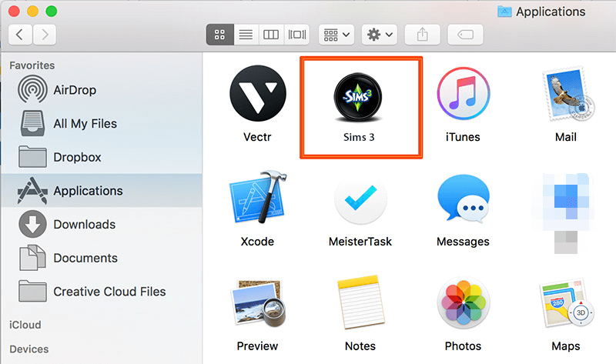Select the Preview app icon
This screenshot has height=364, width=616.
(259, 303)
